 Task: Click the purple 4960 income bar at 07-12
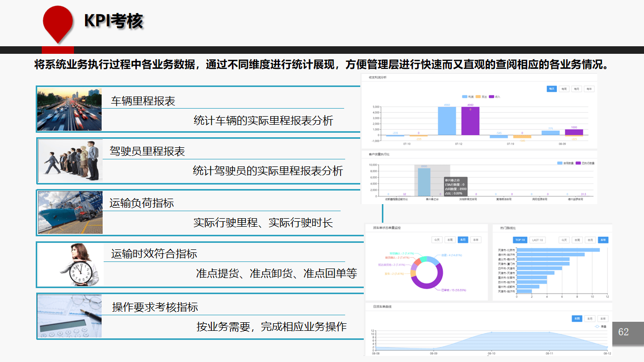[x=470, y=121]
